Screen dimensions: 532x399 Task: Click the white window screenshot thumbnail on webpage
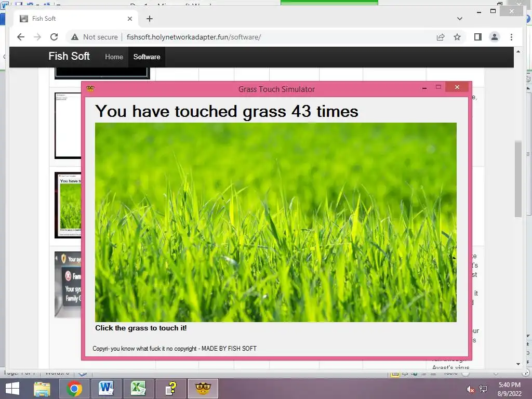pyautogui.click(x=68, y=126)
